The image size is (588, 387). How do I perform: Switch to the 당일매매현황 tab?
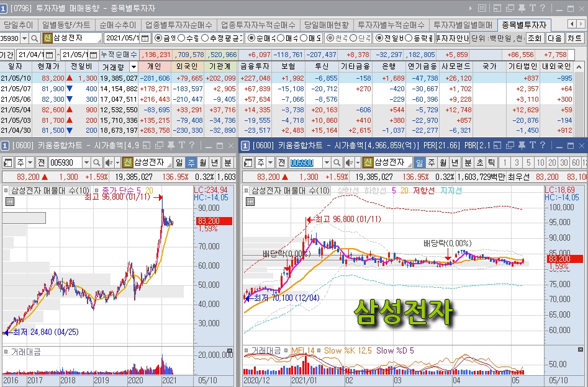pyautogui.click(x=326, y=25)
